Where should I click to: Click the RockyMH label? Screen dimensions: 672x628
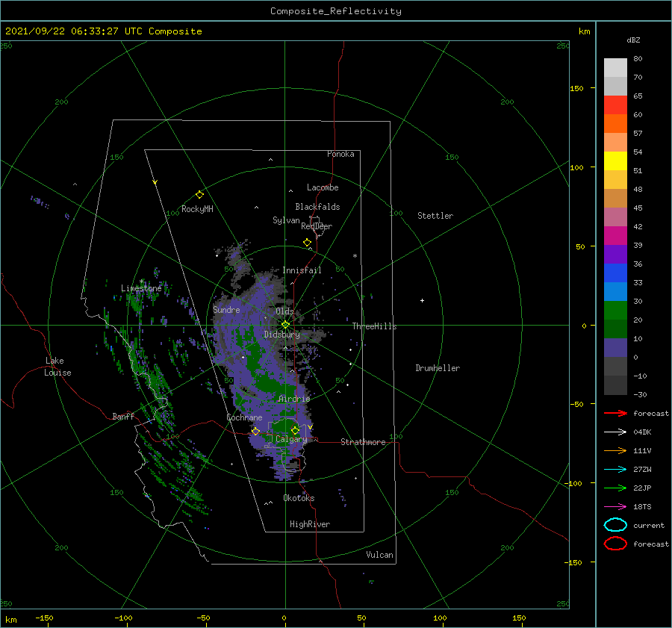[x=197, y=209]
